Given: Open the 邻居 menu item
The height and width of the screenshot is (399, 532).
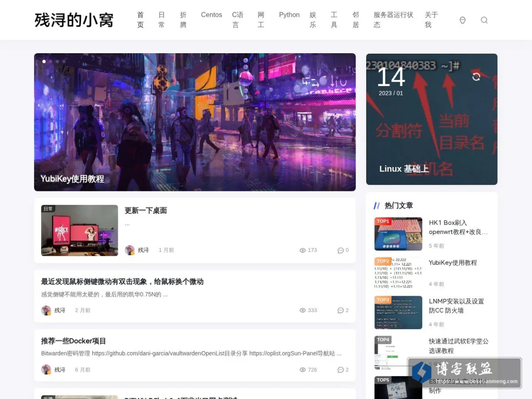Looking at the screenshot, I should 356,20.
